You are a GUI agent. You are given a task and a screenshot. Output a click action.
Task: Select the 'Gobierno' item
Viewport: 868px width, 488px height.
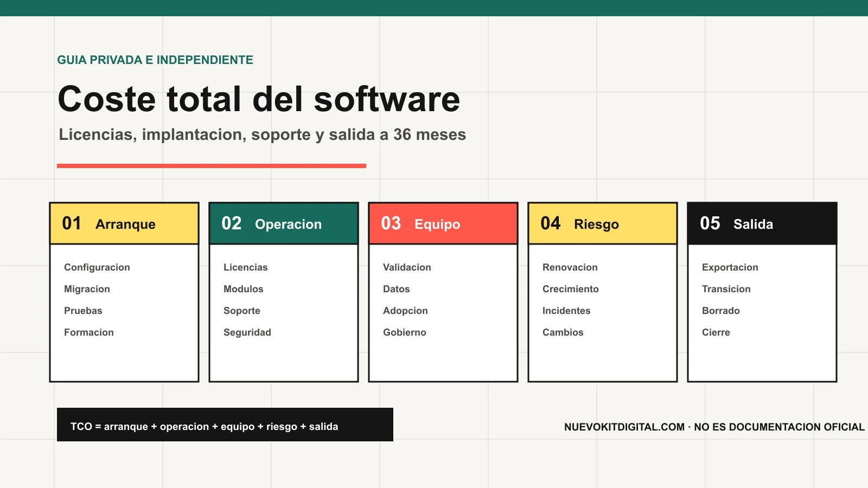[x=405, y=332]
